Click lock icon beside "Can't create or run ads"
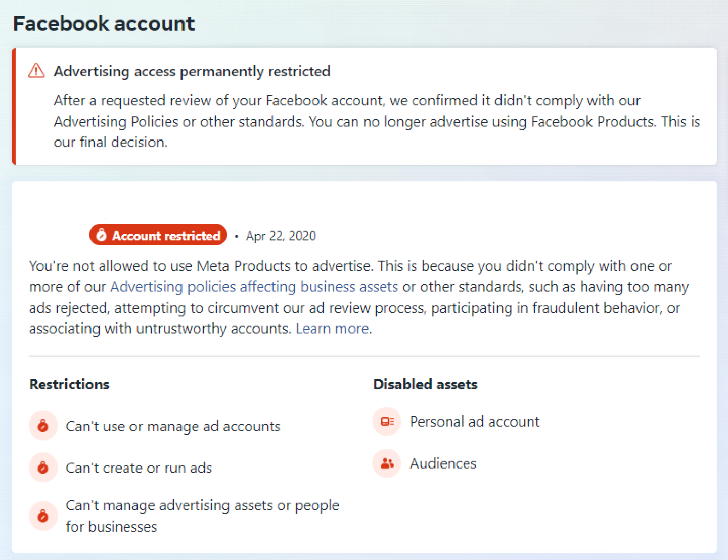728x560 pixels. pyautogui.click(x=43, y=468)
